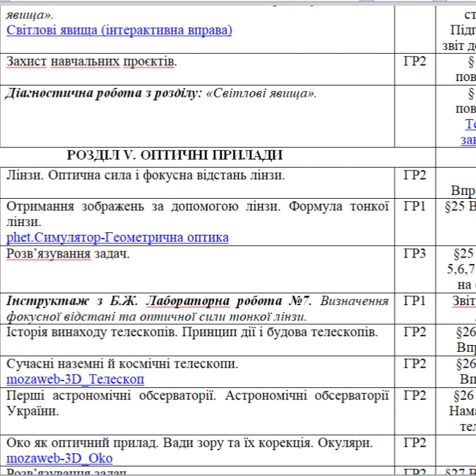Click text 'Отримання зображень за допомогою лінзи'
This screenshot has height=476, width=476.
[x=143, y=207]
